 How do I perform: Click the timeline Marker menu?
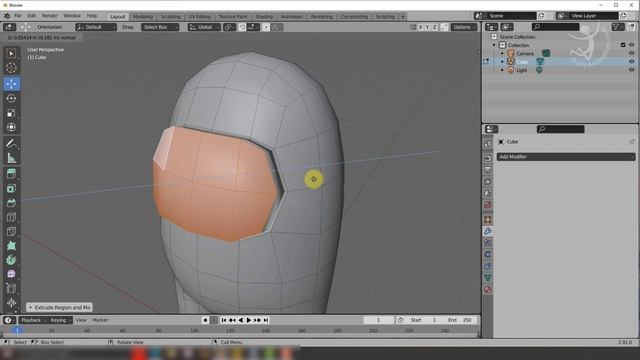coord(100,320)
